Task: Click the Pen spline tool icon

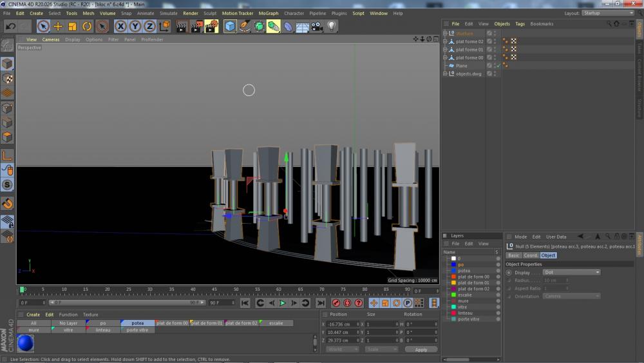Action: [245, 26]
